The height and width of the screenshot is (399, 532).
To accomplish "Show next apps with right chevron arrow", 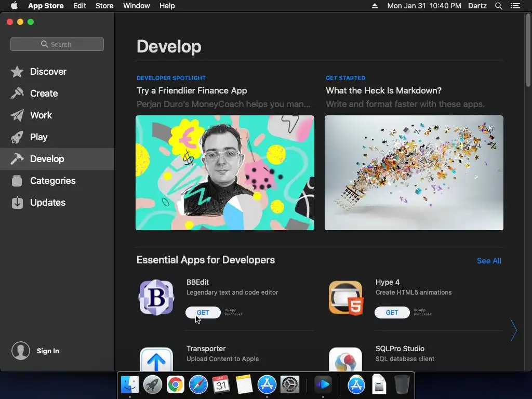I will [x=514, y=330].
